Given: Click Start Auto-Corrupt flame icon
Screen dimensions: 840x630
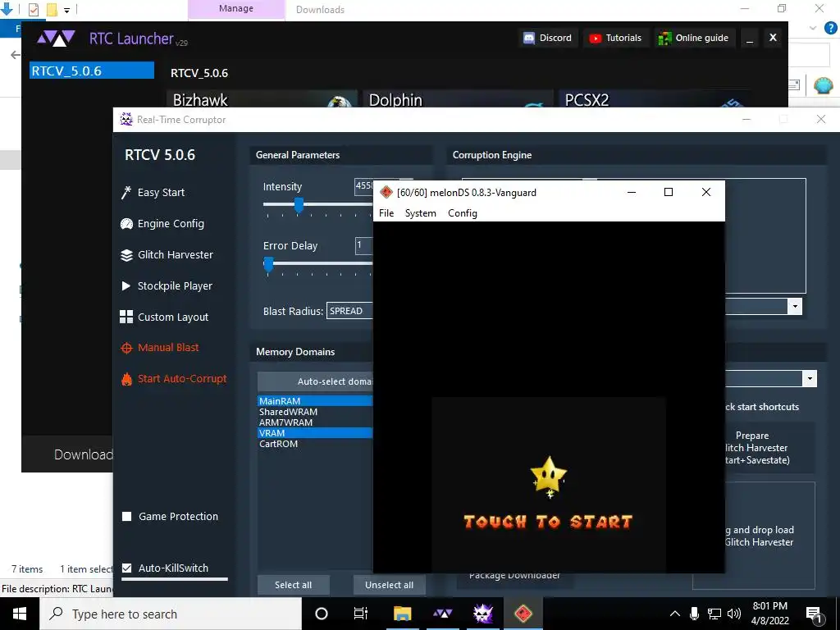Looking at the screenshot, I should coord(126,379).
